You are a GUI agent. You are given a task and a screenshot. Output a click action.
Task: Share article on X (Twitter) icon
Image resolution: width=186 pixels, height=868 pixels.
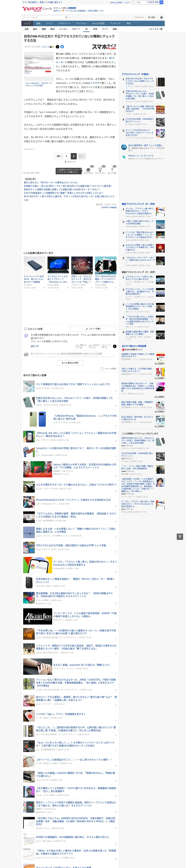(57, 47)
